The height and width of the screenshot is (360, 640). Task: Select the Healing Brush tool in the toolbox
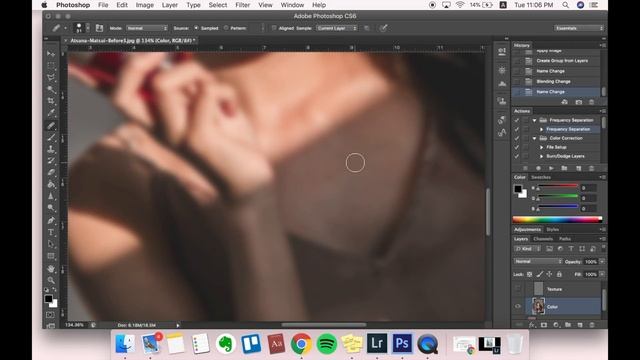51,125
